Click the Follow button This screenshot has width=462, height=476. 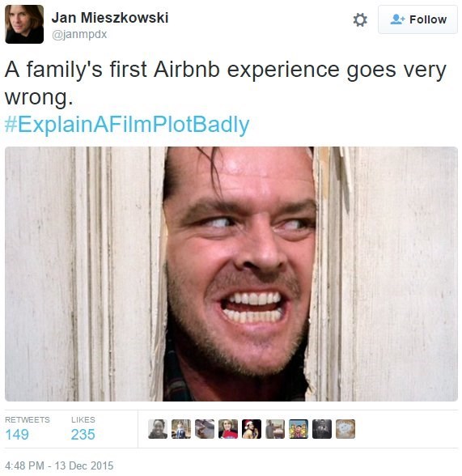[x=417, y=19]
